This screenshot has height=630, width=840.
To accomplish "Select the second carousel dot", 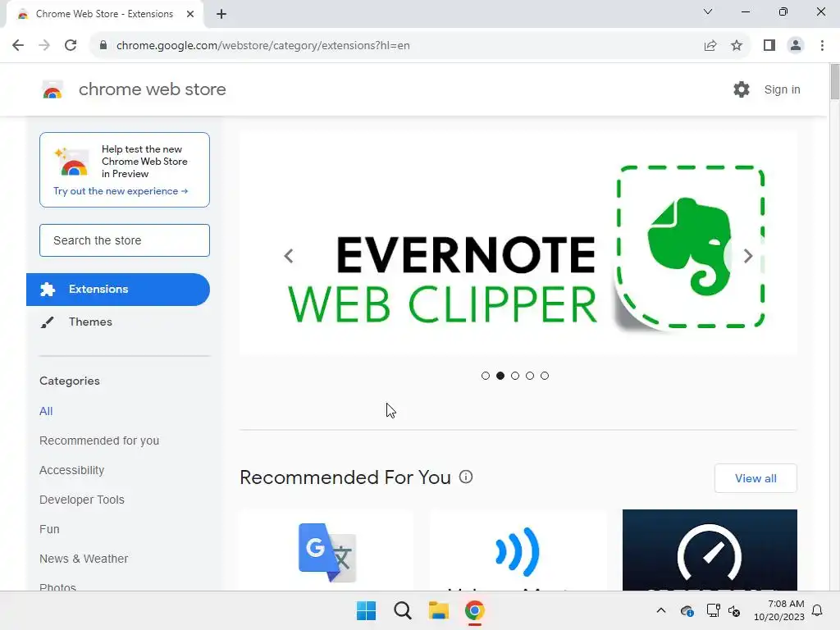I will coord(500,376).
